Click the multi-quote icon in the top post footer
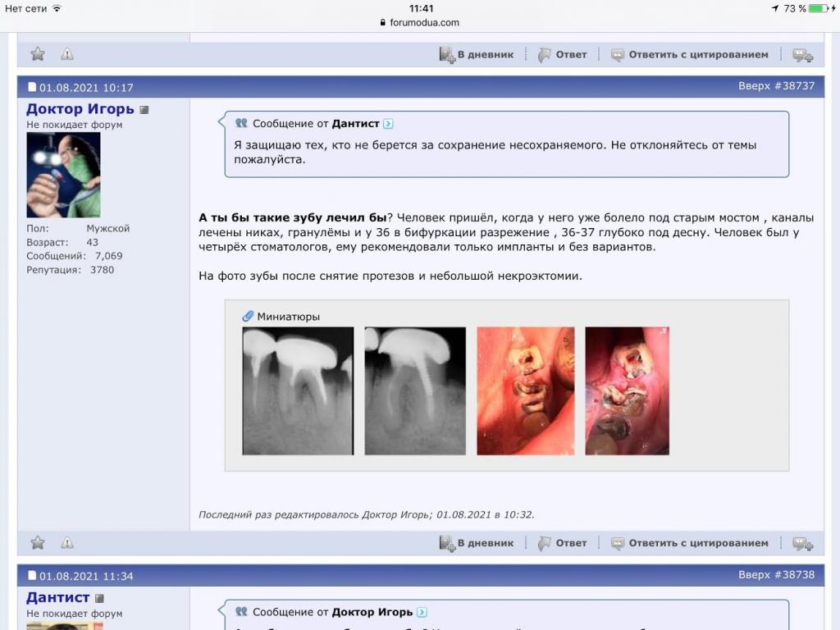Image resolution: width=840 pixels, height=630 pixels. [802, 55]
